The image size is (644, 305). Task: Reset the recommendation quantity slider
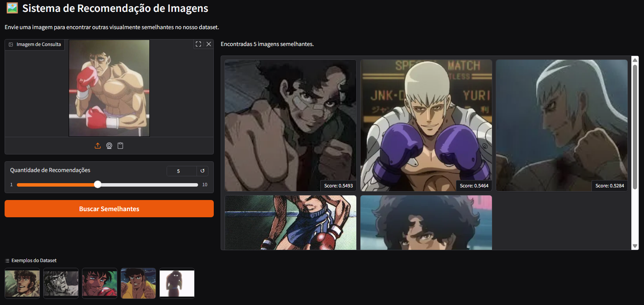click(203, 171)
